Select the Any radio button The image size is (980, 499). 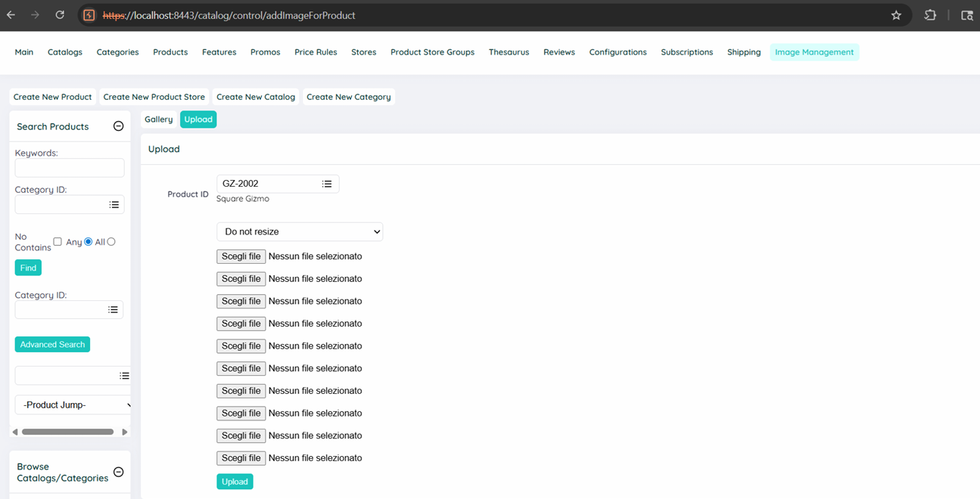click(x=89, y=242)
